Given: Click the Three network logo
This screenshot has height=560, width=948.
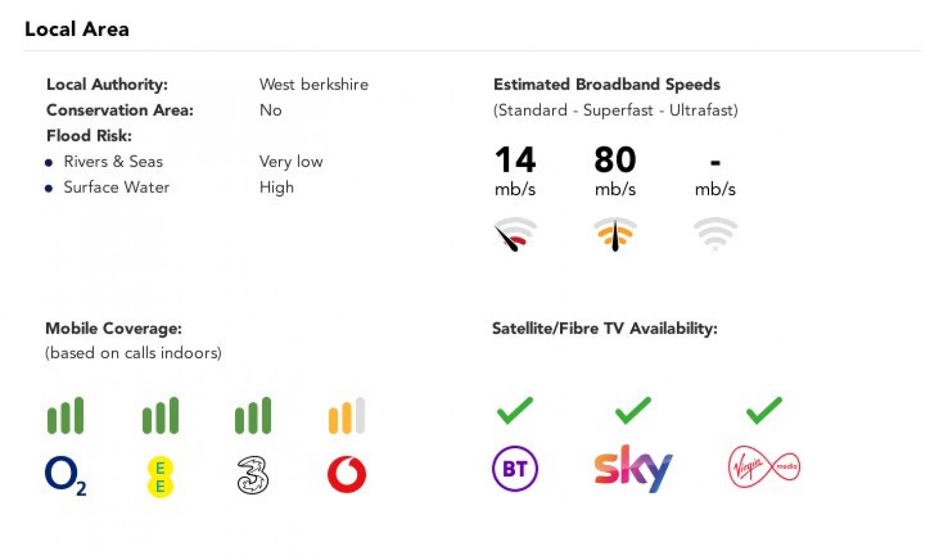Looking at the screenshot, I should [x=253, y=475].
